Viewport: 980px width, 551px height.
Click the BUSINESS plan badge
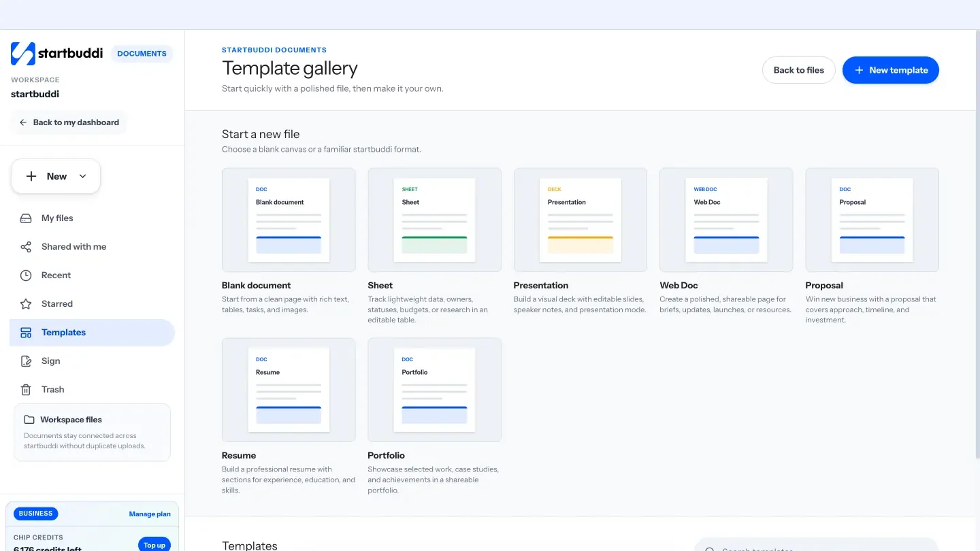click(35, 514)
